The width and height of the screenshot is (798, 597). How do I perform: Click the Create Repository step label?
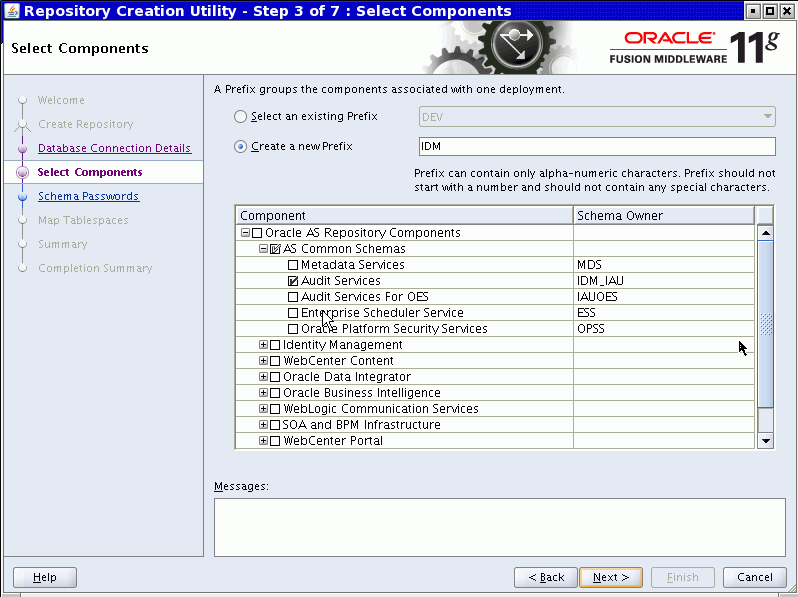pyautogui.click(x=86, y=124)
